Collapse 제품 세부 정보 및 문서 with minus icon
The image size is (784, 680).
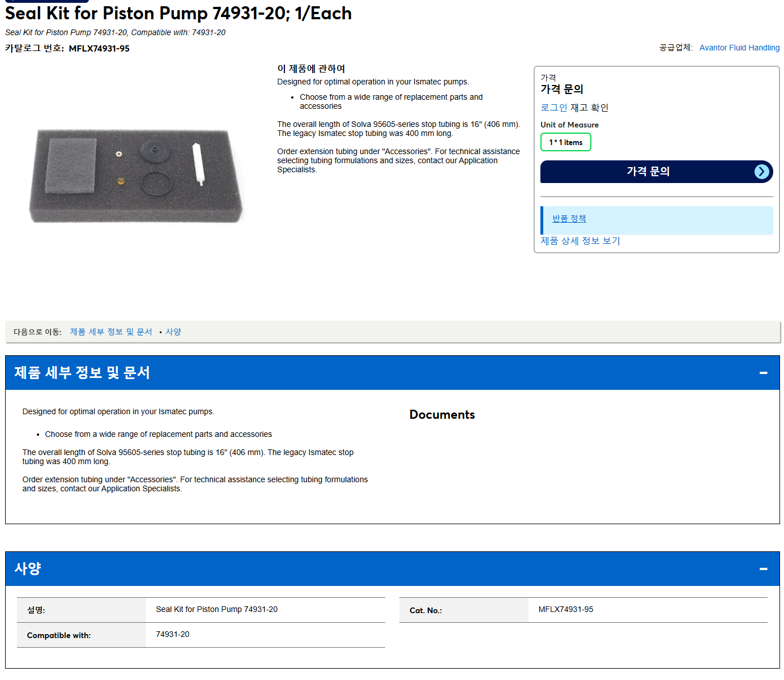[763, 373]
